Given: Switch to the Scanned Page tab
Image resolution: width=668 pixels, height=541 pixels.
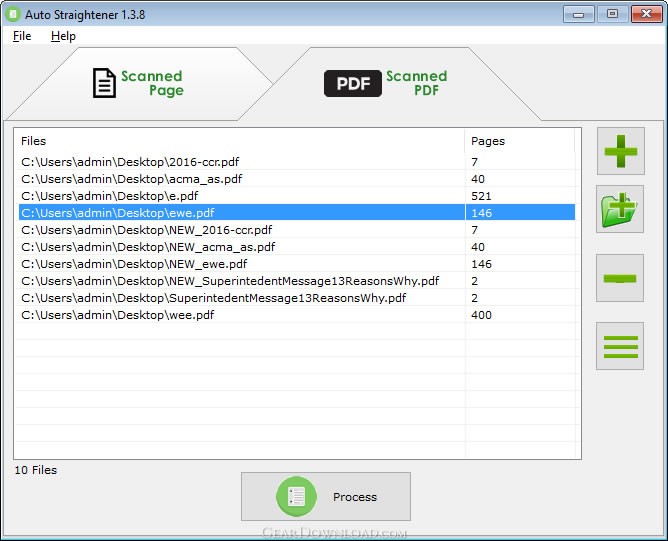Looking at the screenshot, I should 141,83.
